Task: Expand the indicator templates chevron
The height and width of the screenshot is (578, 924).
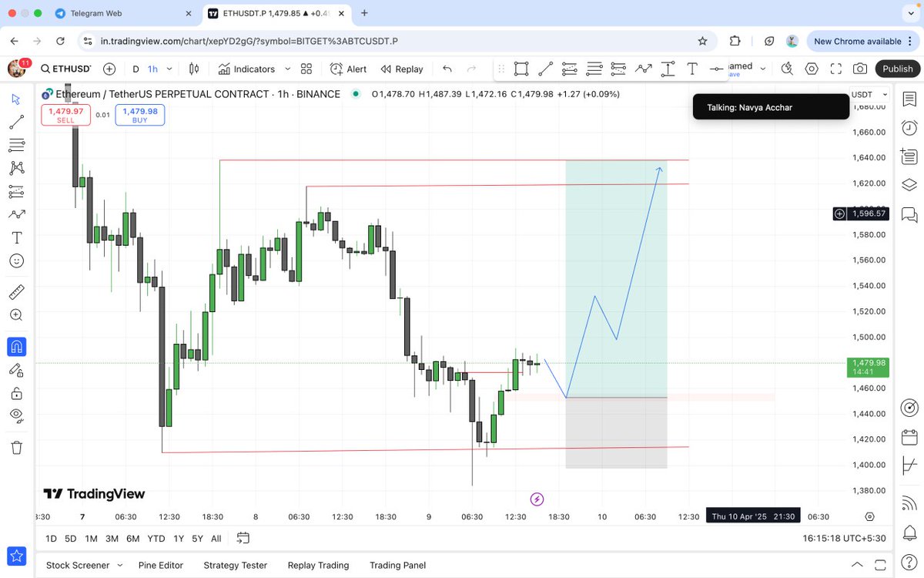Action: tap(287, 69)
